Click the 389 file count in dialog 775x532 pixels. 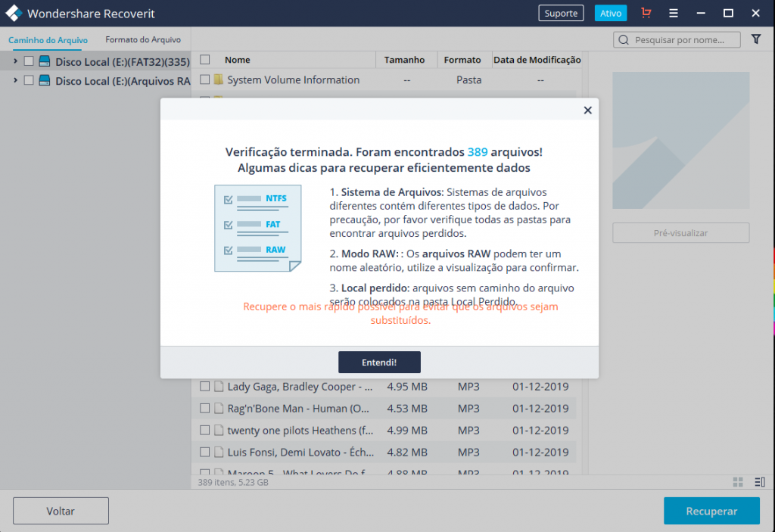[x=478, y=152]
